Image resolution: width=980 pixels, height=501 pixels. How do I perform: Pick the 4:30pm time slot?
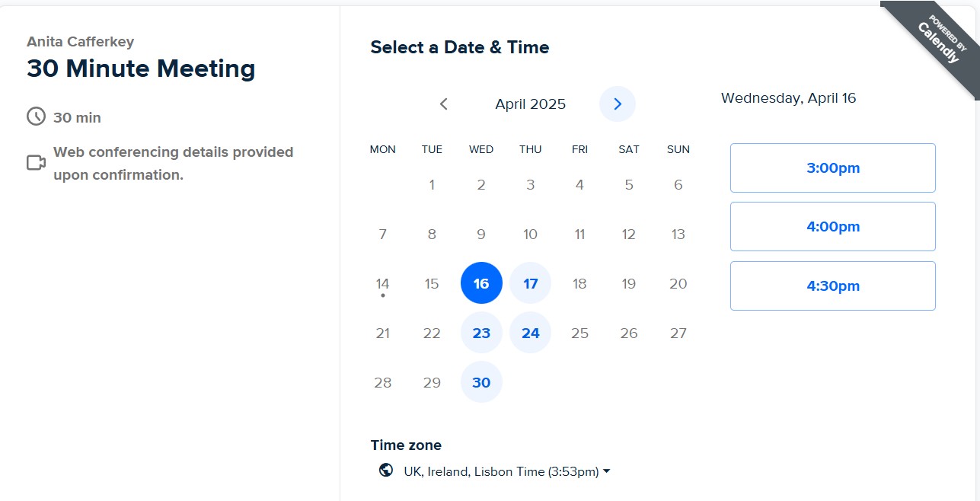832,286
